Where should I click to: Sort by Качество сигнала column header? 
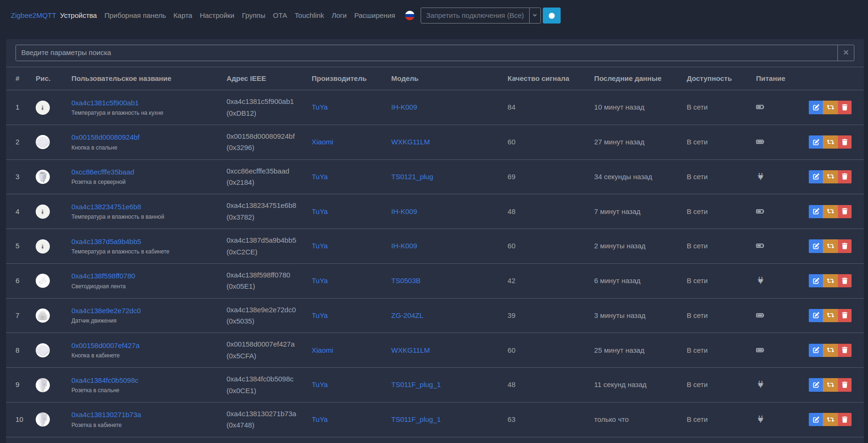click(x=538, y=79)
